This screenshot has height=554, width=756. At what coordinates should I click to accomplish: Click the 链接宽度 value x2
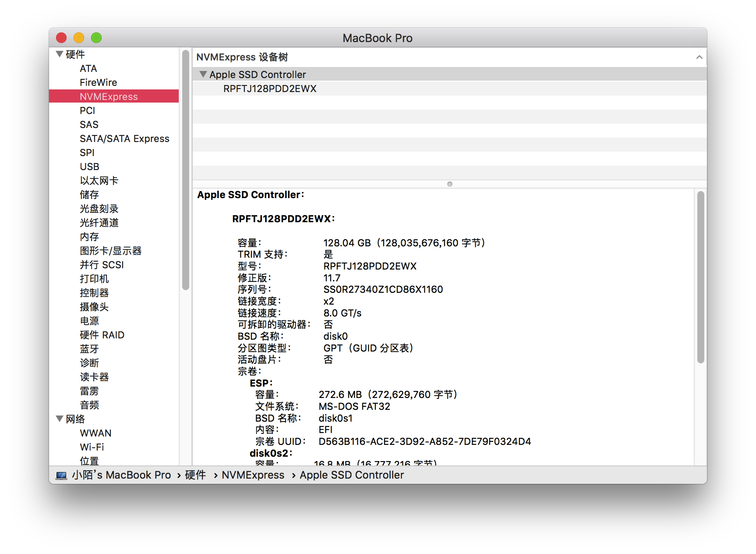pos(329,302)
